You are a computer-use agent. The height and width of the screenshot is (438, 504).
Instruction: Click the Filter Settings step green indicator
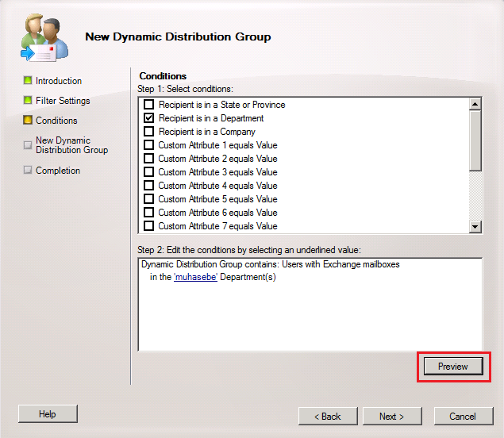coord(28,101)
